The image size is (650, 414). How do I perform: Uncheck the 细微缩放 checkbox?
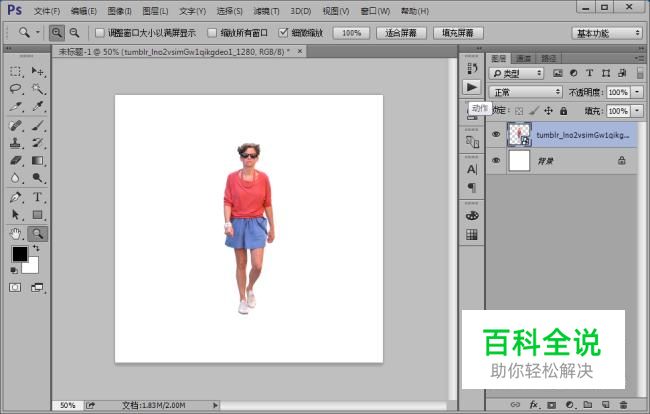(283, 33)
